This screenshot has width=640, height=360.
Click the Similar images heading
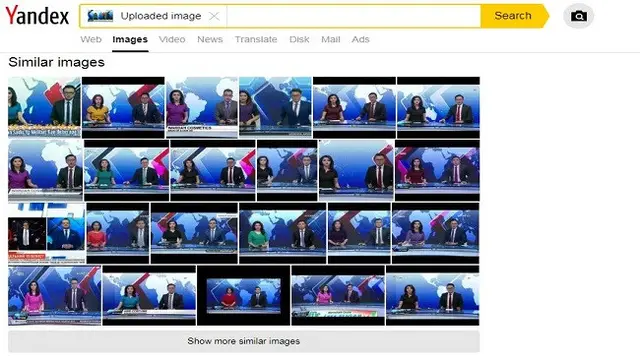[56, 62]
